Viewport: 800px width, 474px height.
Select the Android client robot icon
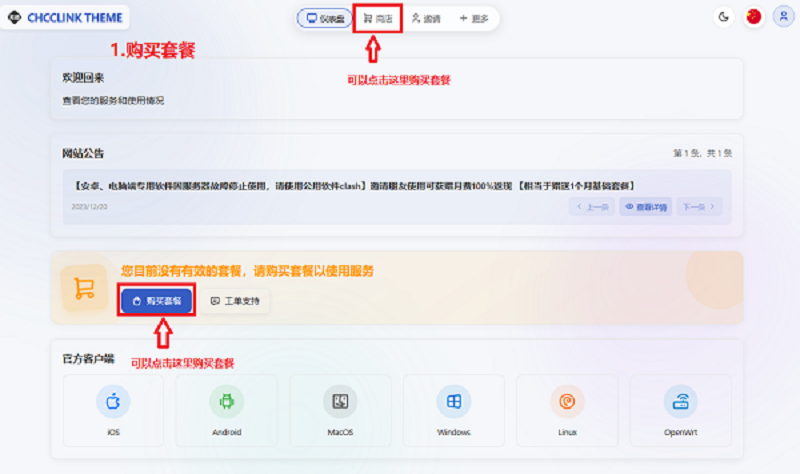point(226,402)
